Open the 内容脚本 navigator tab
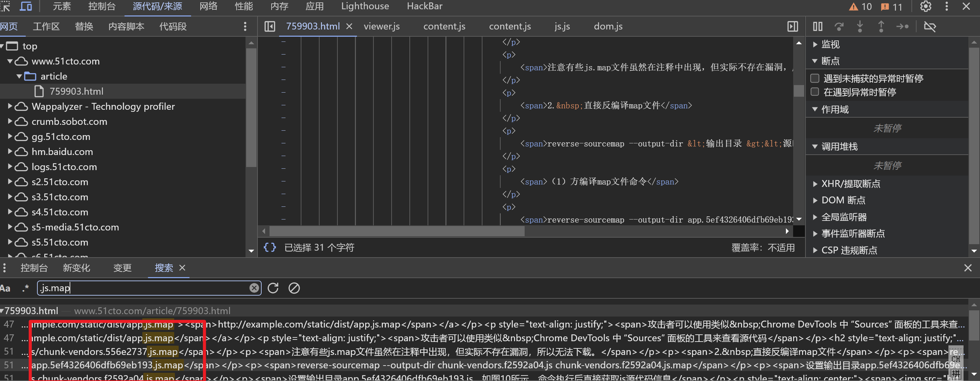The height and width of the screenshot is (381, 980). (126, 26)
